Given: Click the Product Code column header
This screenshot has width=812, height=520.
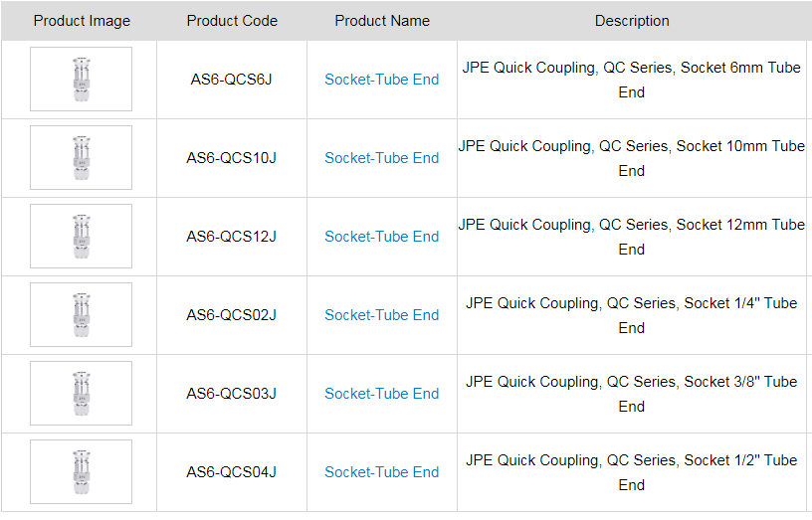Looking at the screenshot, I should [232, 21].
